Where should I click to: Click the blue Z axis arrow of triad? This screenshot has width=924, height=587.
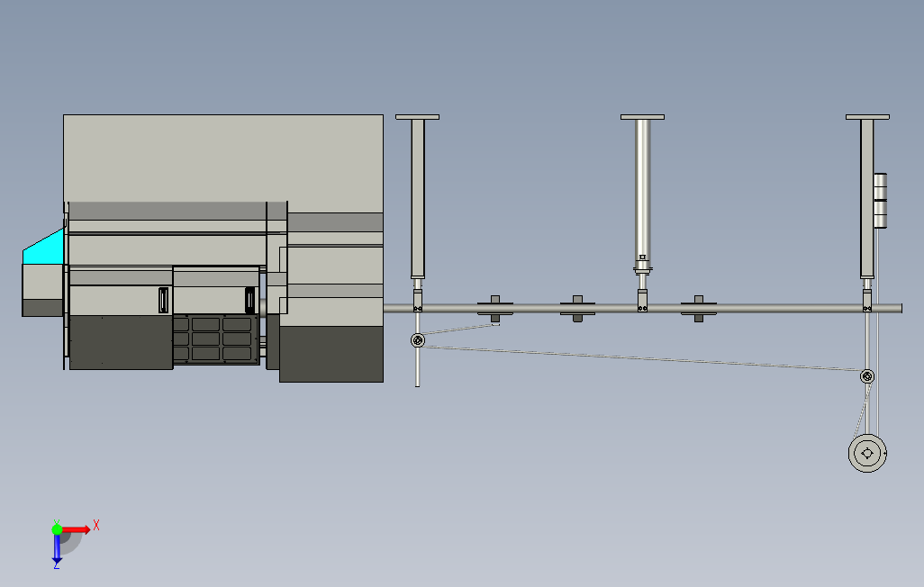click(57, 548)
